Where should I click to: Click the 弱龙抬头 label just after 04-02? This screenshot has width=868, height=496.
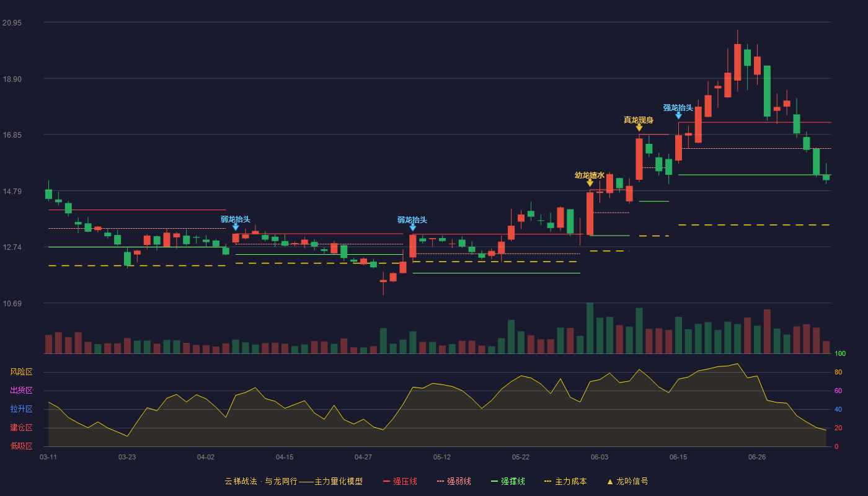click(x=236, y=219)
